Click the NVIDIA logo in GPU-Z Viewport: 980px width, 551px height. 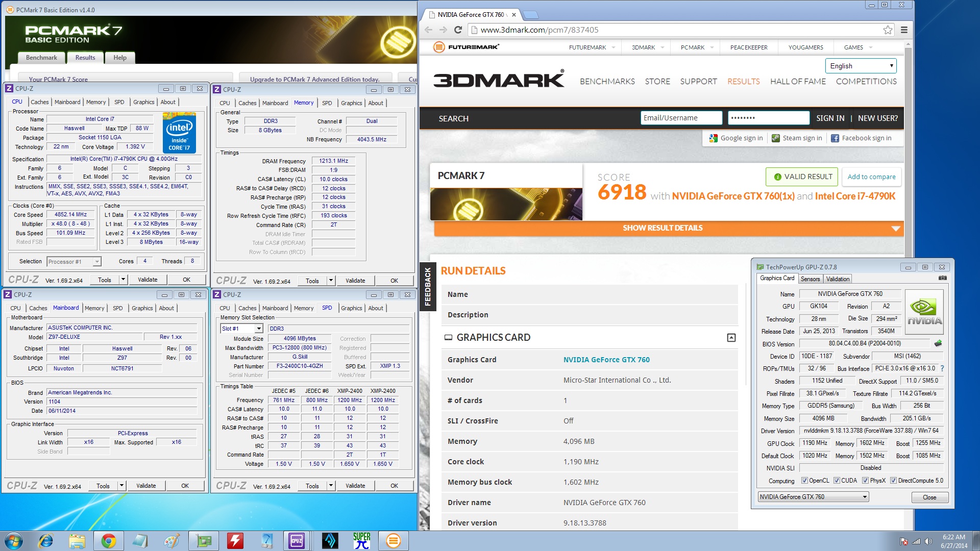pos(924,312)
